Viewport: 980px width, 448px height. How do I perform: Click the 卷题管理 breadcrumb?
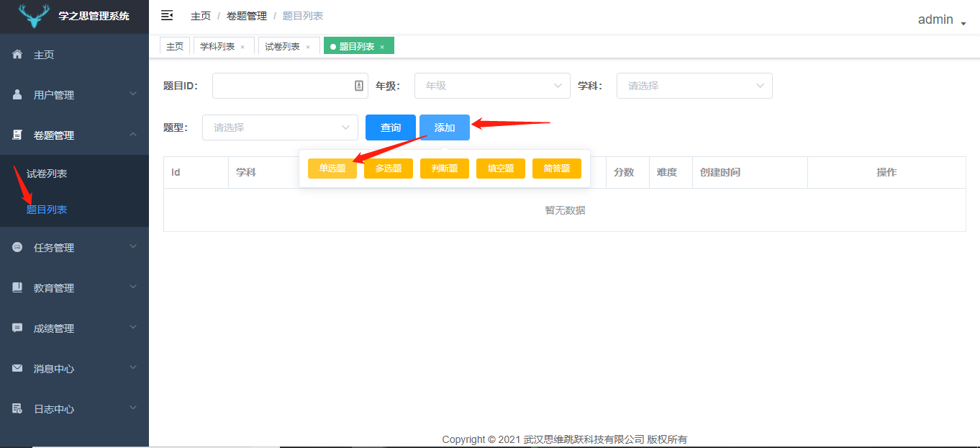click(x=247, y=16)
